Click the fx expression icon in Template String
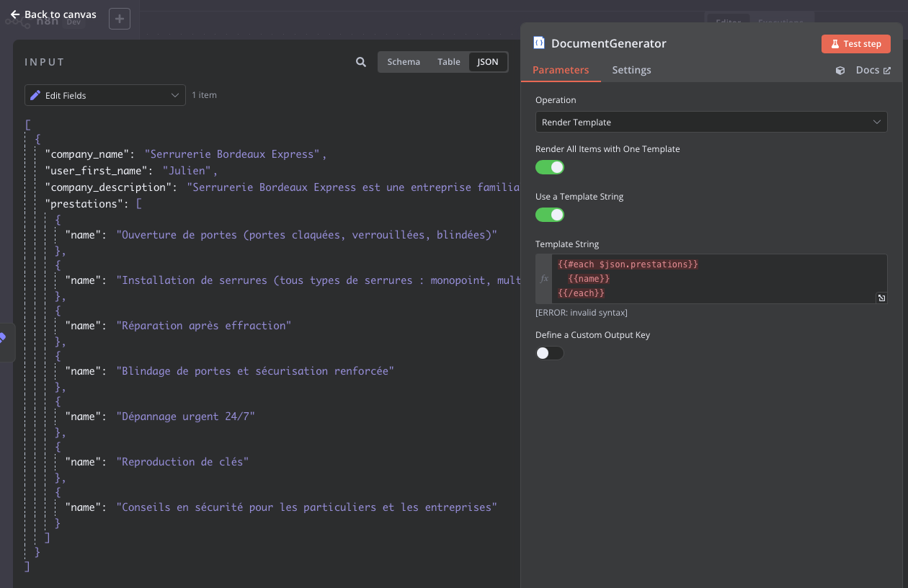908x588 pixels. (544, 279)
